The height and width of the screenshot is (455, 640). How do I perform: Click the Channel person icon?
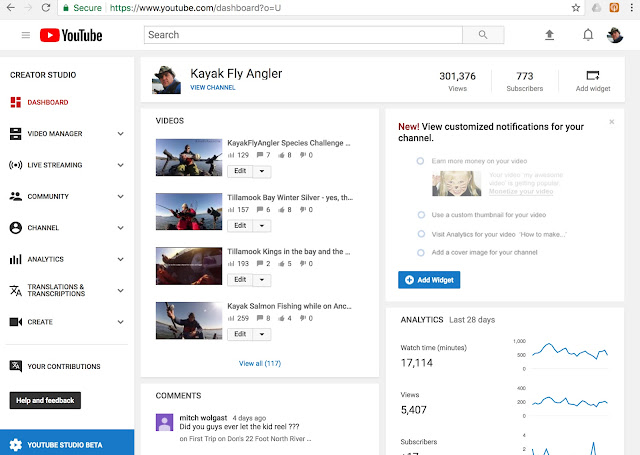click(16, 228)
